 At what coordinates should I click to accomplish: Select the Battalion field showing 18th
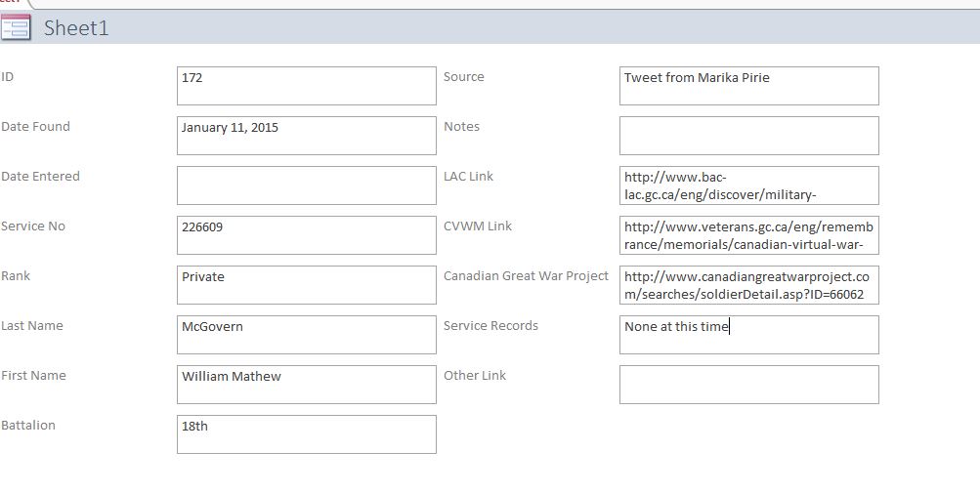coord(306,434)
